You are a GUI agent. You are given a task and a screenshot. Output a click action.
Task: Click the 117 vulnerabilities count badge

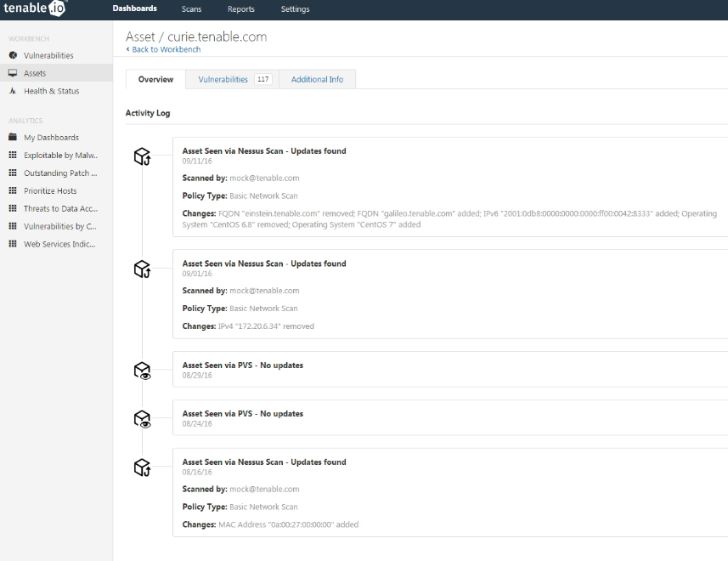262,79
